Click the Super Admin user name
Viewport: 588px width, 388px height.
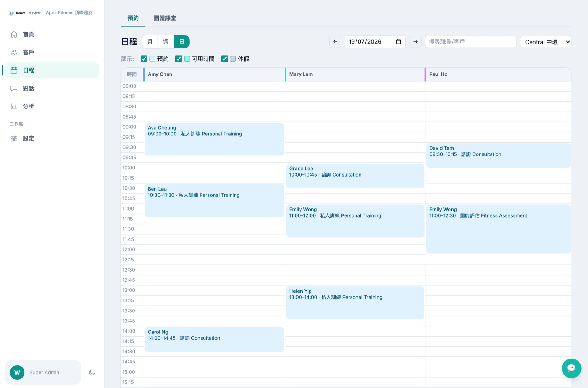pos(44,372)
